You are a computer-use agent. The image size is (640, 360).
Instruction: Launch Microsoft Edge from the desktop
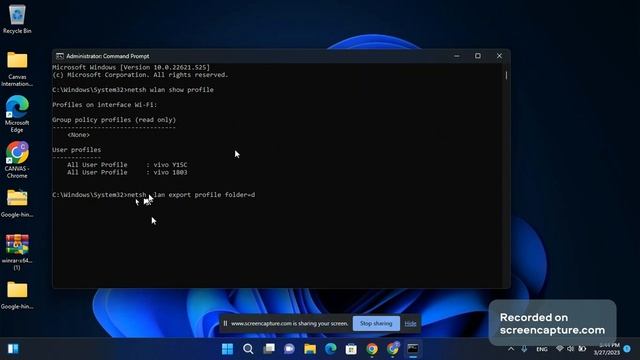pyautogui.click(x=17, y=114)
